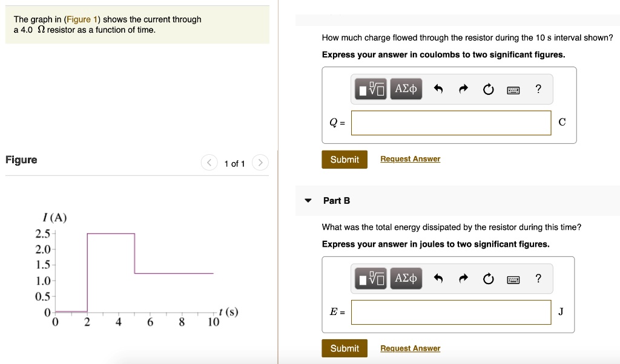Open the equation template palette in Part A toolbar

371,88
